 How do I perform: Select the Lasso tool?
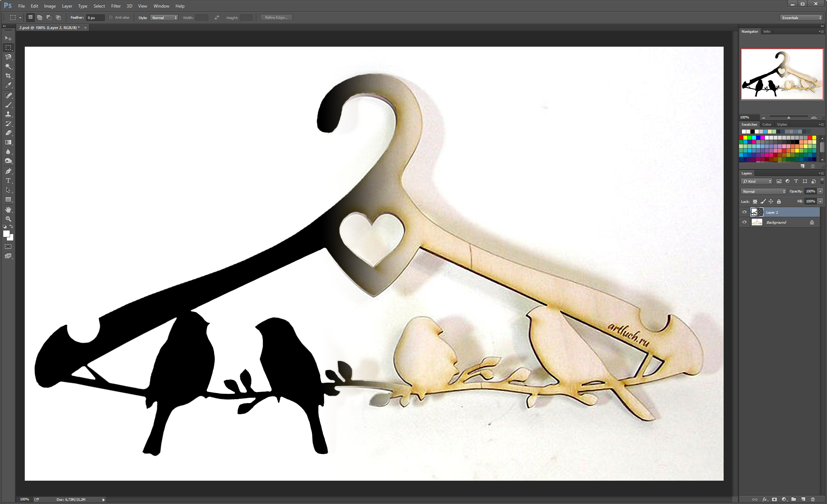pyautogui.click(x=8, y=57)
